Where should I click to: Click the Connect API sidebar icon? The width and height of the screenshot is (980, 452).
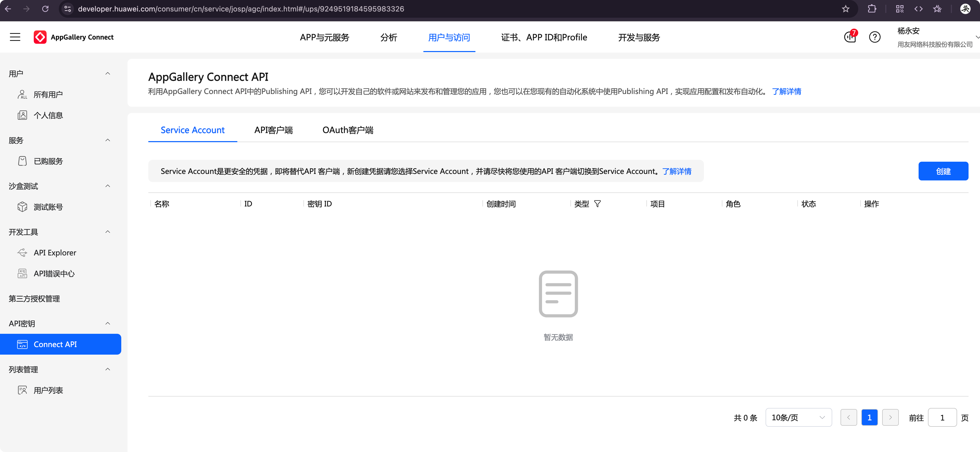point(22,344)
